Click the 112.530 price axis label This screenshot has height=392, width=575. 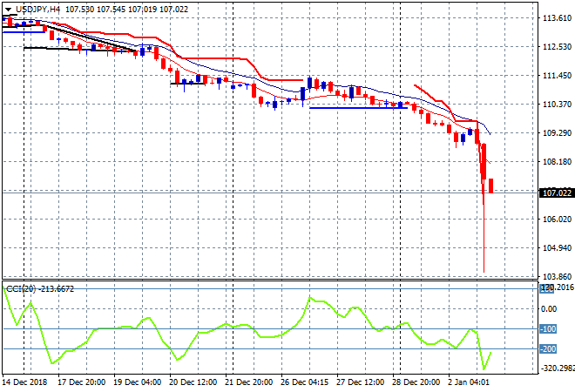557,46
